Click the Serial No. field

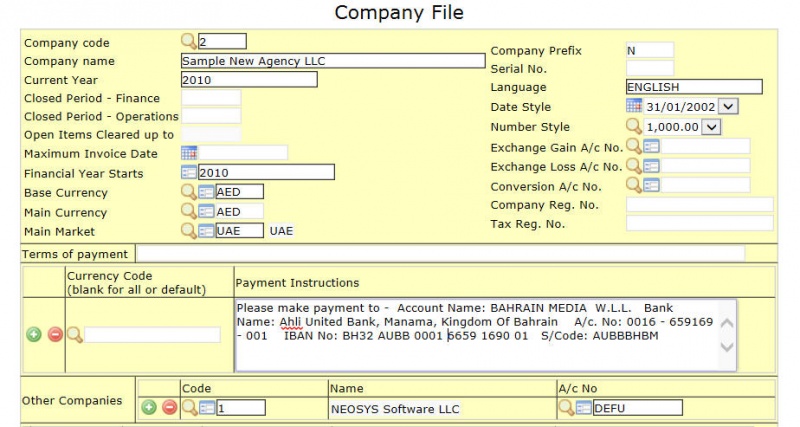[650, 68]
